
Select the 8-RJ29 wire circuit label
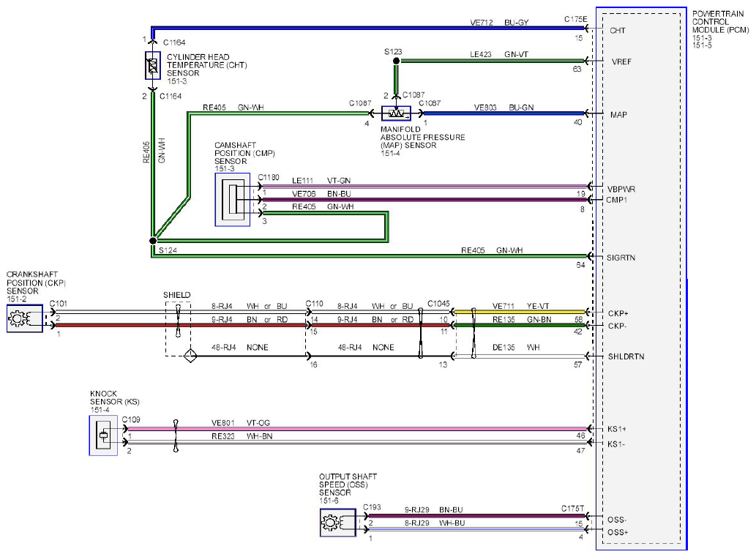(x=416, y=523)
